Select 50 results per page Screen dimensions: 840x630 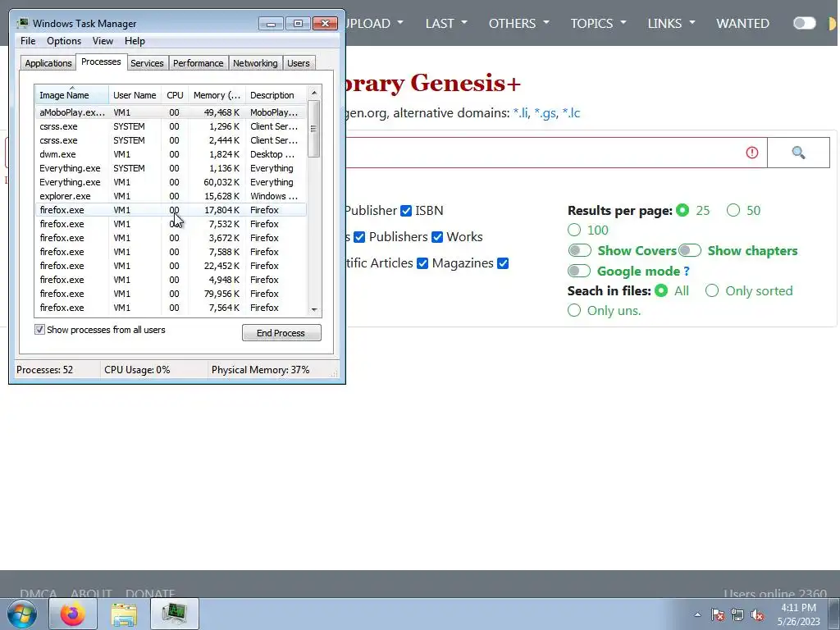pos(733,211)
